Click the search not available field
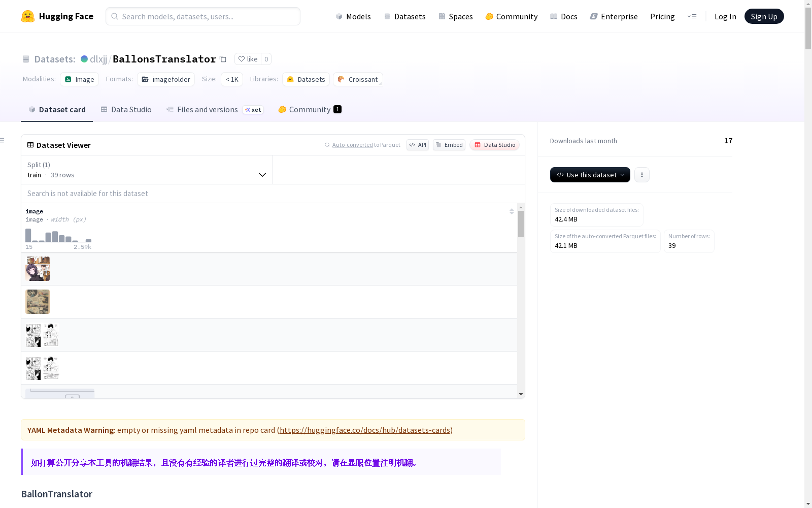812x508 pixels. (x=273, y=194)
